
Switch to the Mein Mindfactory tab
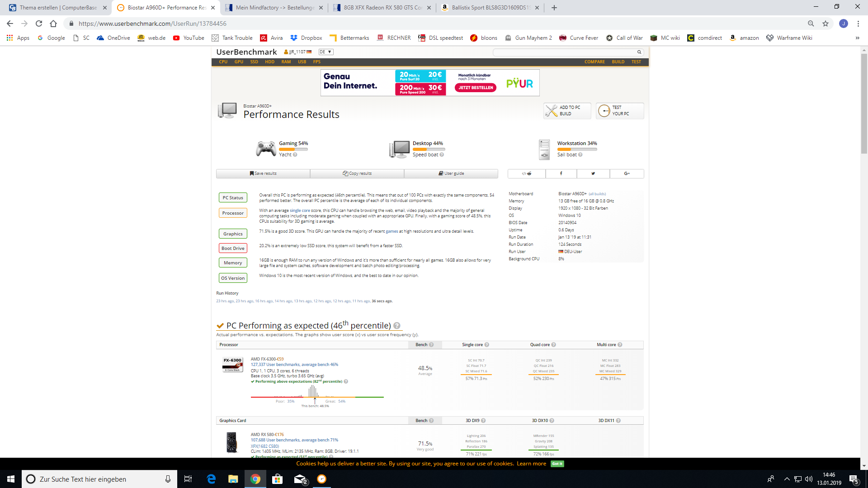(274, 8)
